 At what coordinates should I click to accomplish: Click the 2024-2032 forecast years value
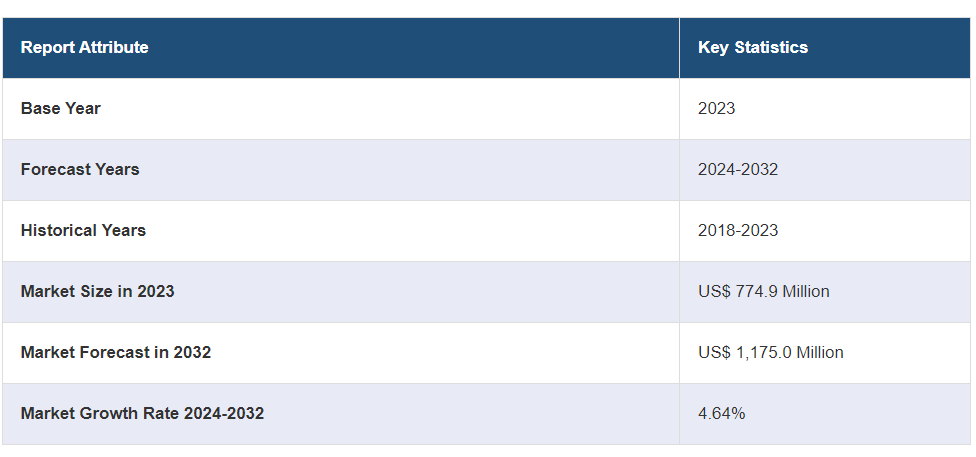(x=737, y=169)
